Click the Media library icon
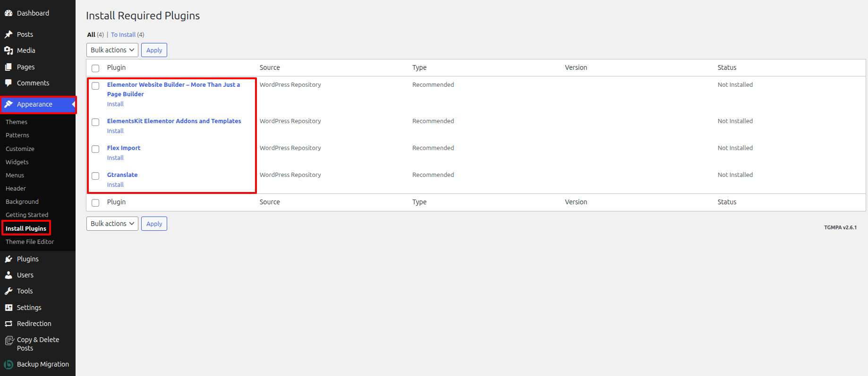The width and height of the screenshot is (868, 376). tap(9, 50)
